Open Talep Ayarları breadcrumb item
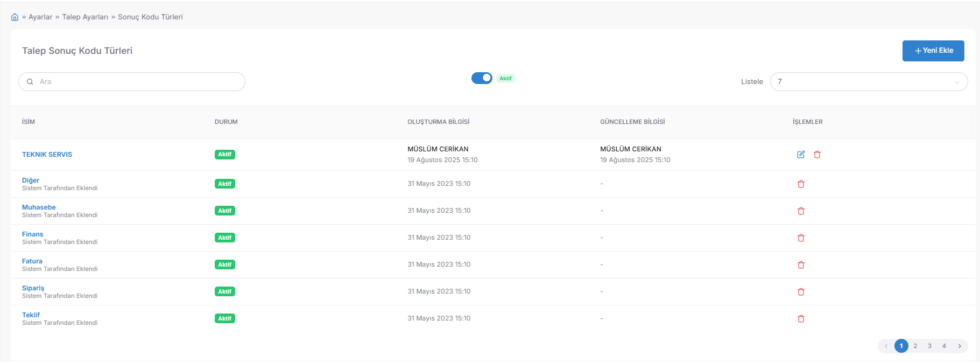Viewport: 980px width, 362px height. tap(85, 17)
